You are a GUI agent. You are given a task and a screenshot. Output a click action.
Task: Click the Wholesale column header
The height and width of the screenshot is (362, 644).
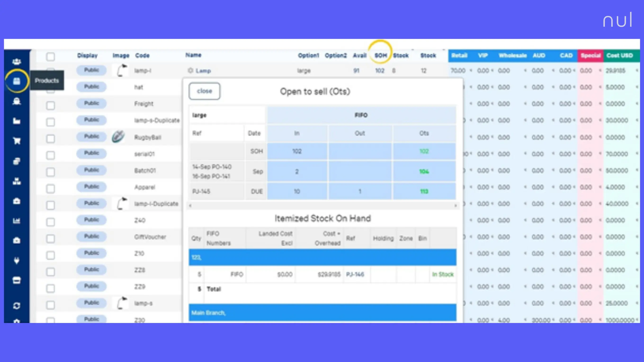pos(513,55)
